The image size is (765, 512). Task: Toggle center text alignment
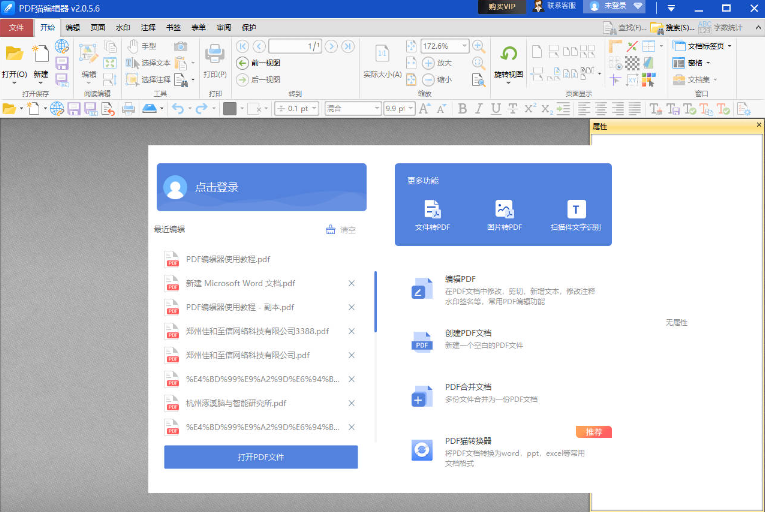coord(601,109)
